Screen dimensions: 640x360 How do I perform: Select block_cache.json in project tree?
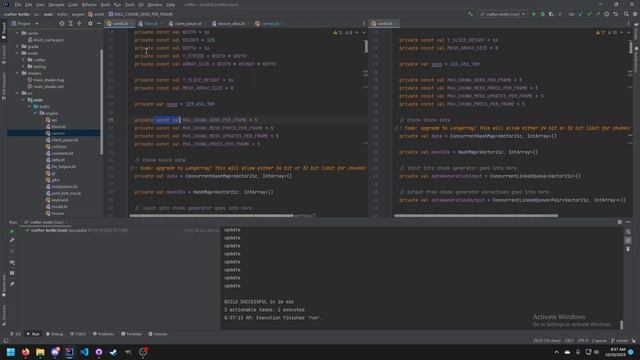[45, 40]
